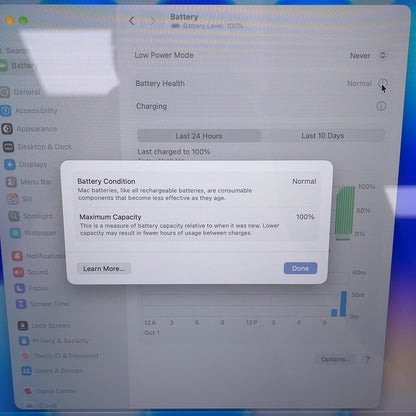This screenshot has height=416, width=416.
Task: Go to Desktop & Dock settings
Action: [x=37, y=147]
